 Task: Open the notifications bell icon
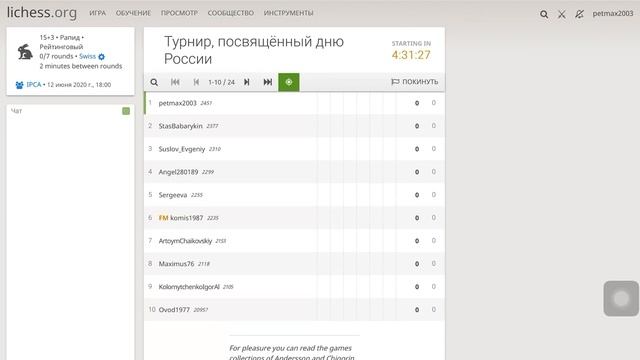579,14
